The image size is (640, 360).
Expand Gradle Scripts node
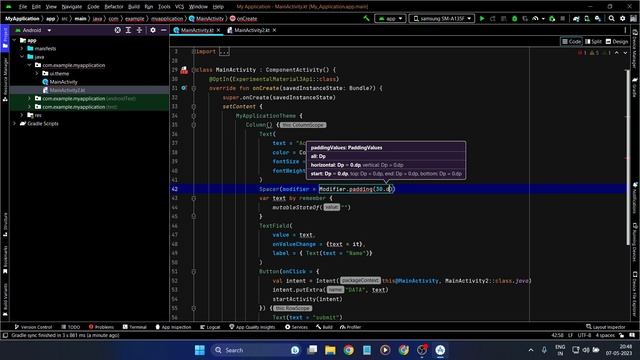(15, 123)
